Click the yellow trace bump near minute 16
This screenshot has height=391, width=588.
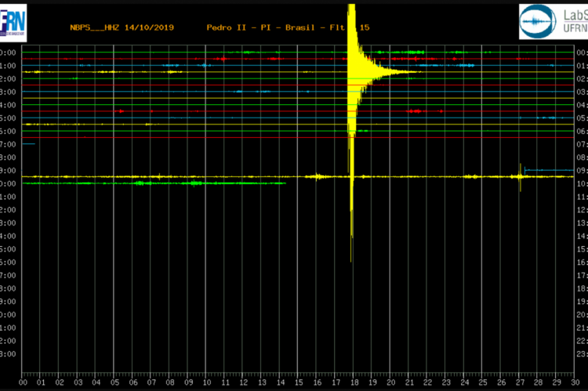317,176
